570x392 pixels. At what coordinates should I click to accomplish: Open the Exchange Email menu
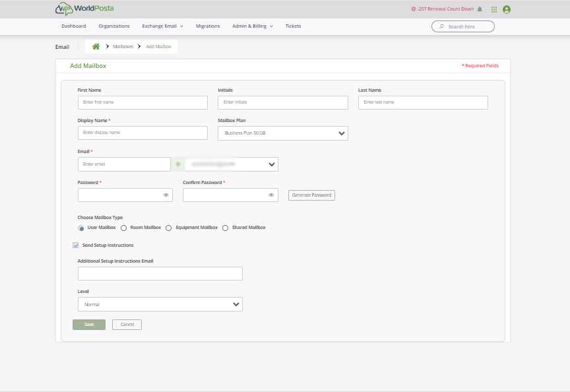coord(162,26)
